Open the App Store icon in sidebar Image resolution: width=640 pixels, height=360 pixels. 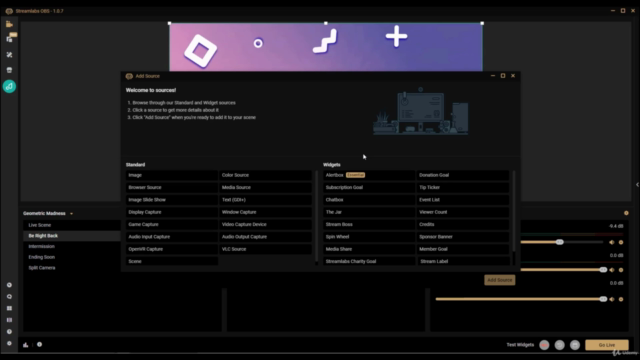tap(9, 70)
